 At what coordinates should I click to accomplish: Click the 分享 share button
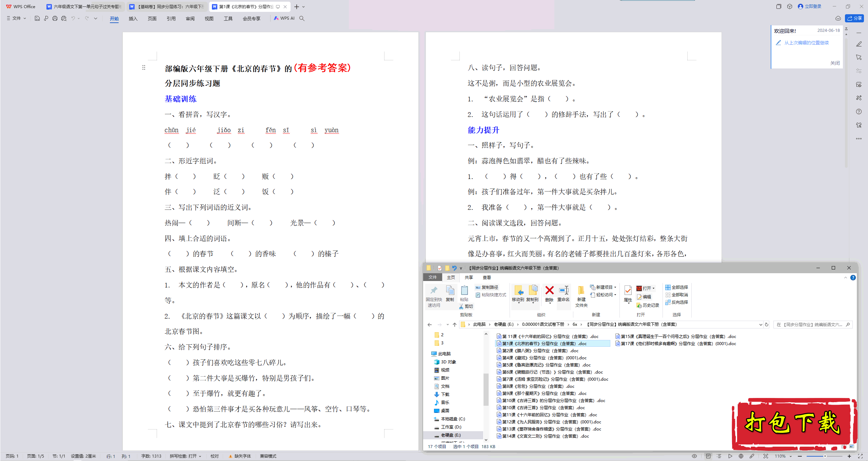click(x=854, y=18)
